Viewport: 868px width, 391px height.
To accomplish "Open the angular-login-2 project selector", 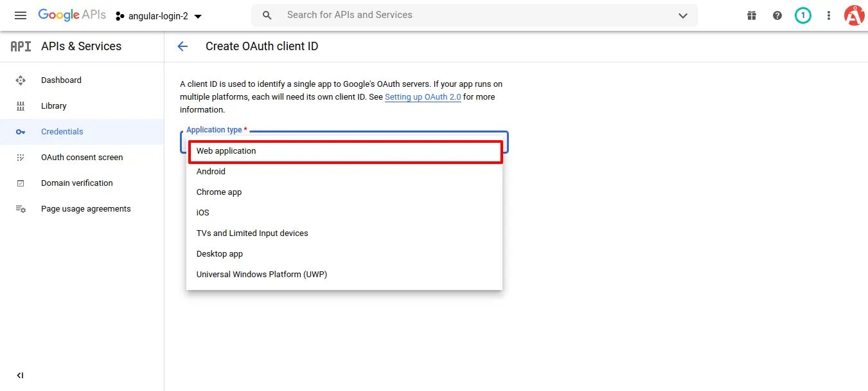I will (159, 16).
